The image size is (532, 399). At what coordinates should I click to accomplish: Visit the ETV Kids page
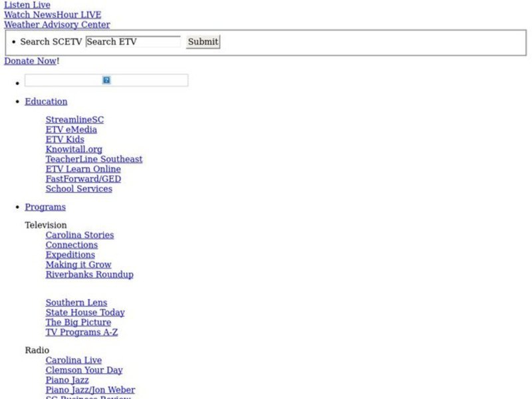point(64,139)
